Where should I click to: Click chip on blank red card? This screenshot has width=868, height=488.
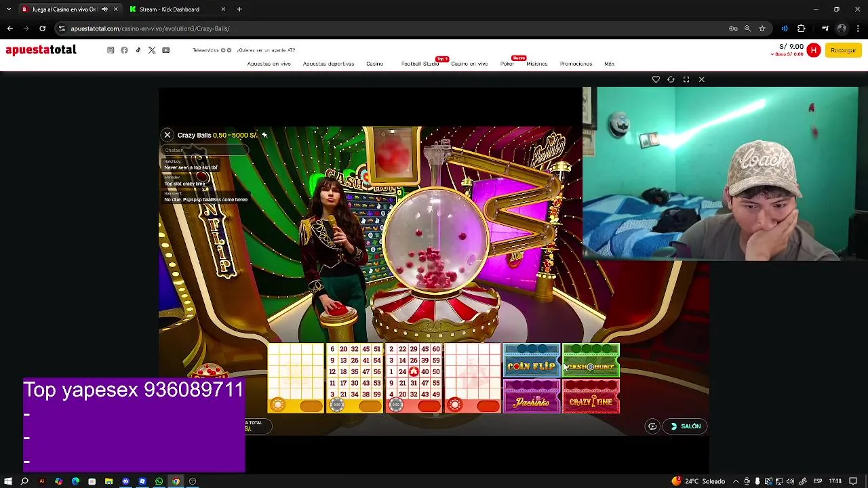click(x=454, y=405)
